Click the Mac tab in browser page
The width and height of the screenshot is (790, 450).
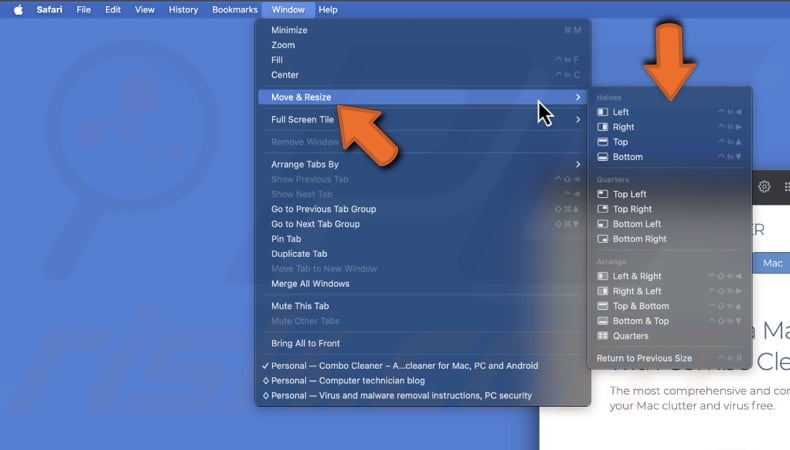[772, 263]
